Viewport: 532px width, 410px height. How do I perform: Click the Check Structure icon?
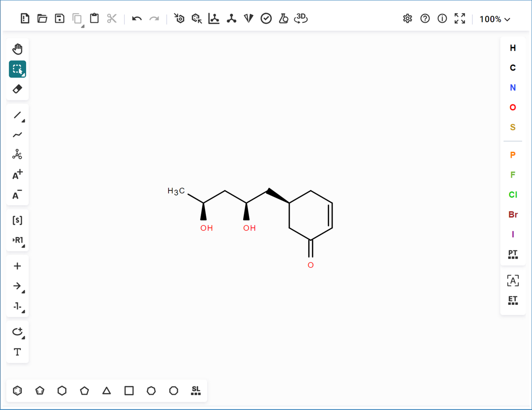[x=266, y=19]
